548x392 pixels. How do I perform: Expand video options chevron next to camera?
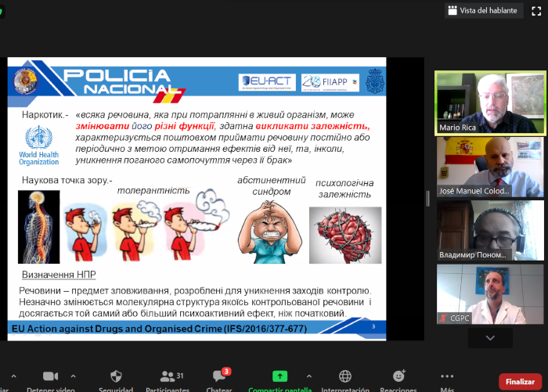[73, 376]
